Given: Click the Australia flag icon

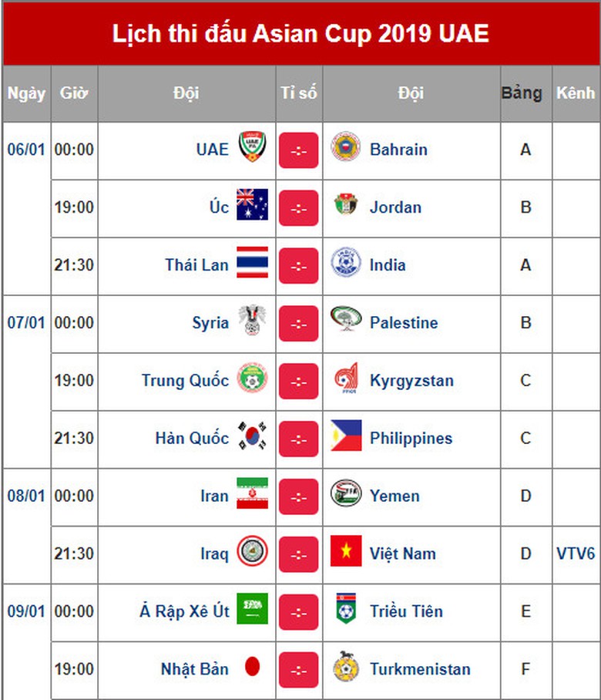Looking at the screenshot, I should [252, 206].
